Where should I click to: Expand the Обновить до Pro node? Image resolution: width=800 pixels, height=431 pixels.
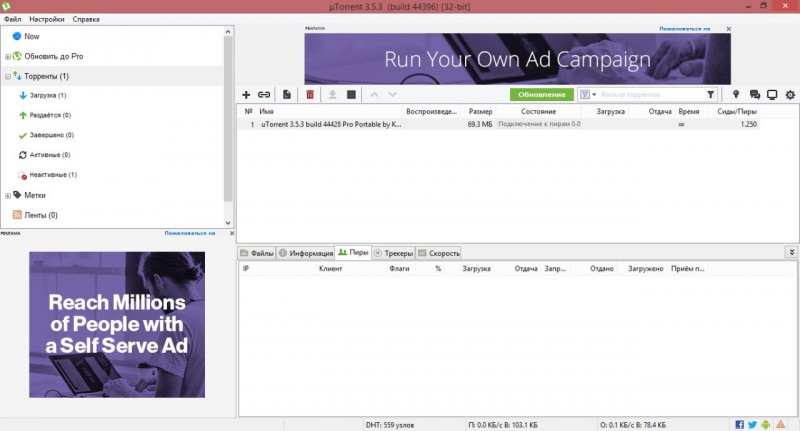tap(8, 57)
